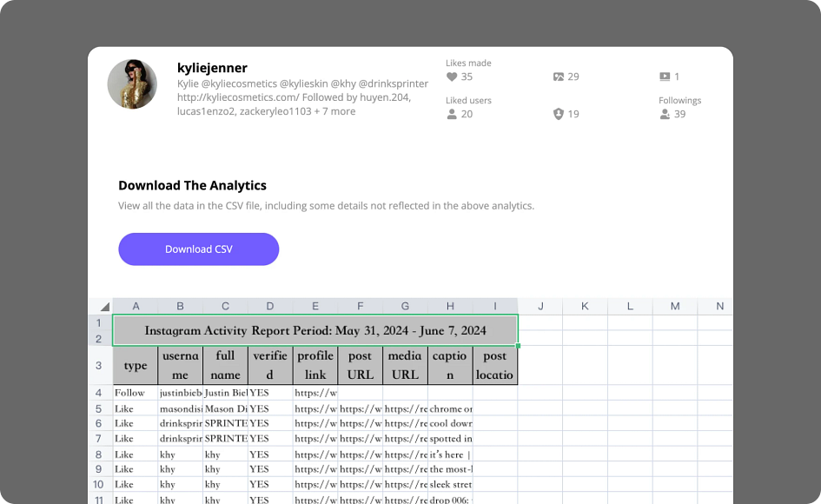Select row 4 header

click(x=99, y=393)
